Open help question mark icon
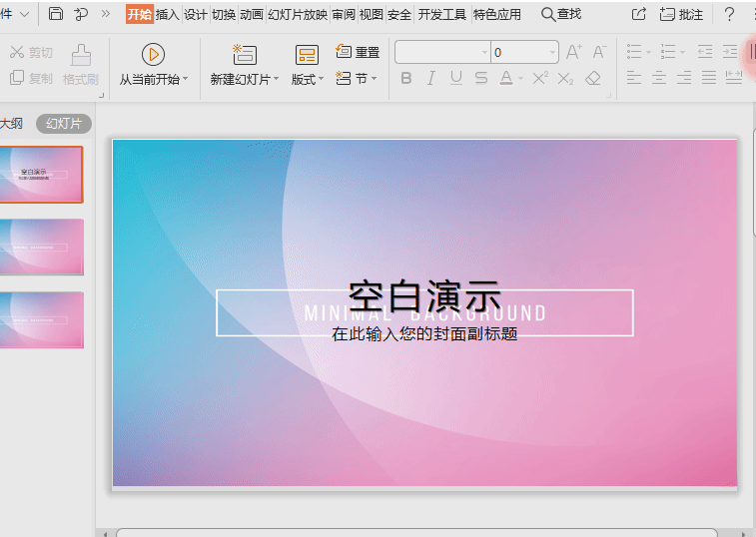Screen dimensions: 756x537 coord(729,14)
